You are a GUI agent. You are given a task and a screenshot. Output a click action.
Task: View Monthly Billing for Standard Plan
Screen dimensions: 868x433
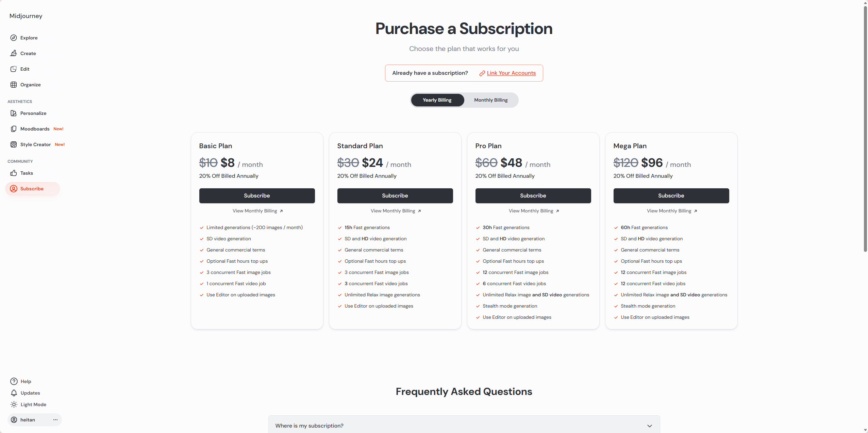click(396, 211)
